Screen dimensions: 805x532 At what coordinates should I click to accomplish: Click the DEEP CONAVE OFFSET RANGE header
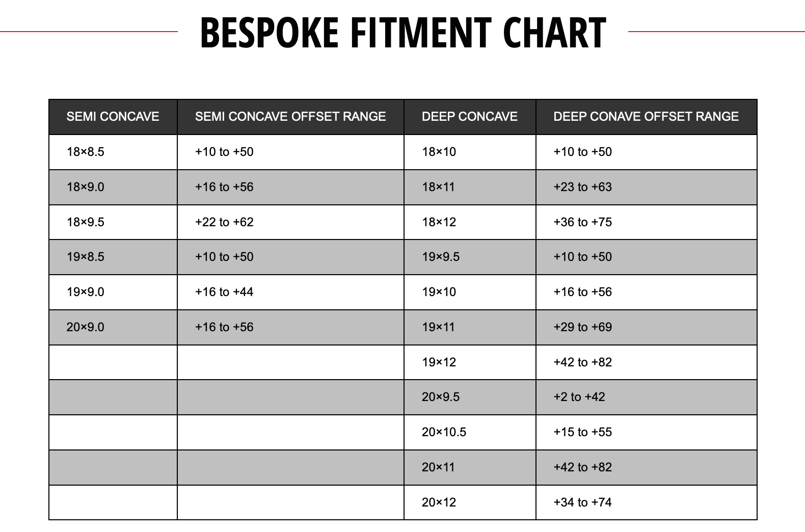tap(646, 117)
